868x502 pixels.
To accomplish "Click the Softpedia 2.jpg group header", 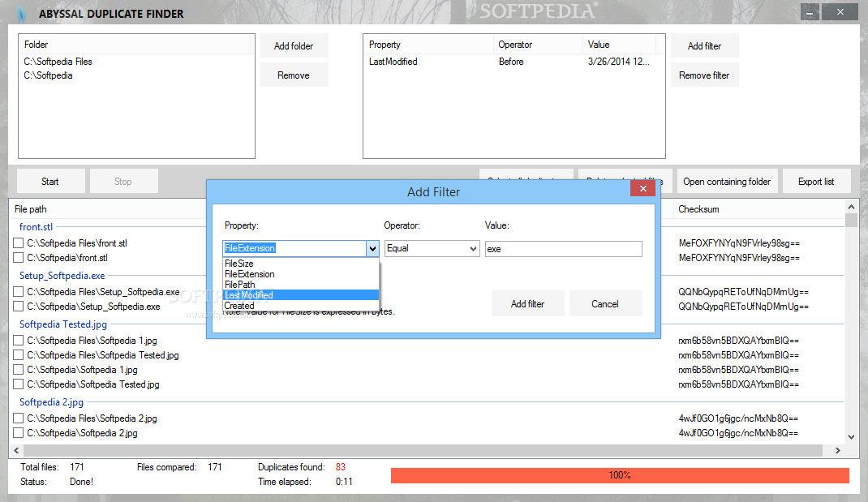I will pyautogui.click(x=51, y=402).
